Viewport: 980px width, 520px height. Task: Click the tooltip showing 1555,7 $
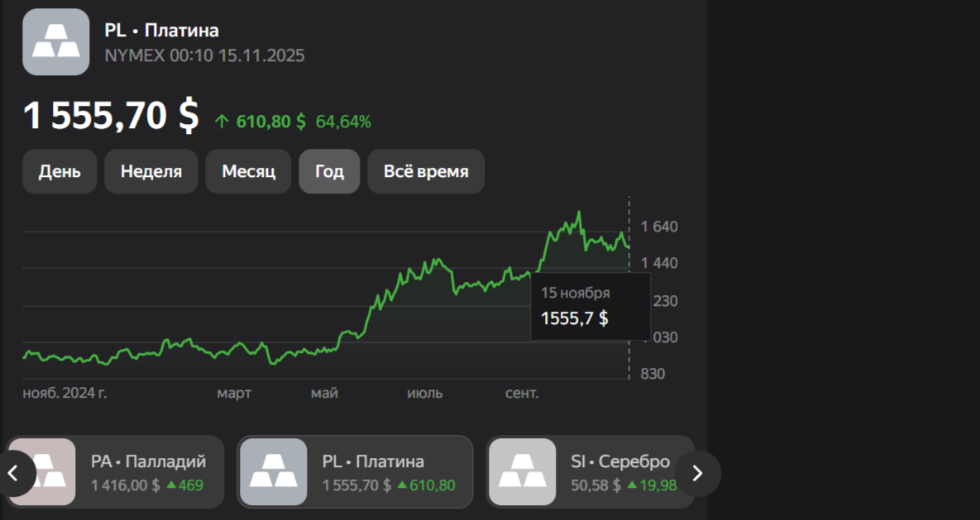click(590, 307)
